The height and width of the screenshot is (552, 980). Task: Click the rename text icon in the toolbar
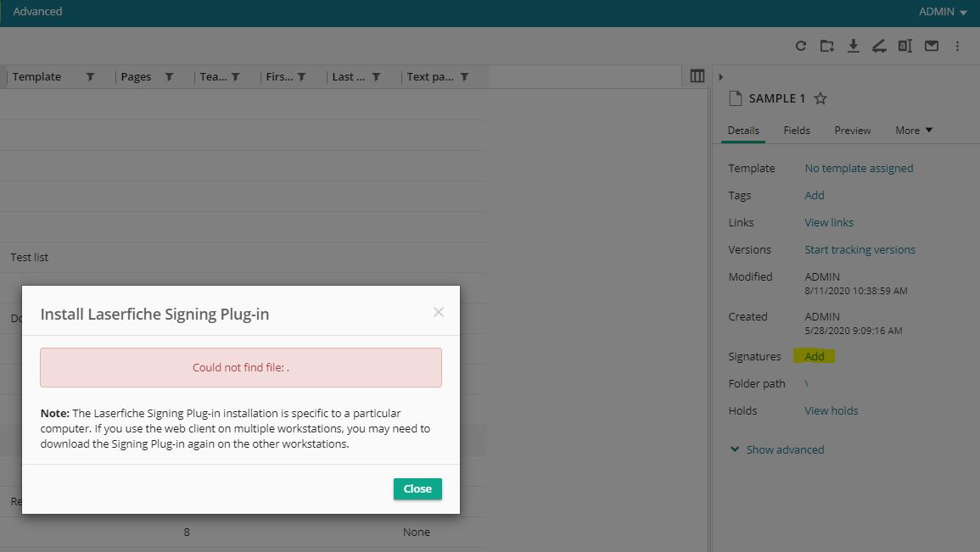click(x=905, y=47)
